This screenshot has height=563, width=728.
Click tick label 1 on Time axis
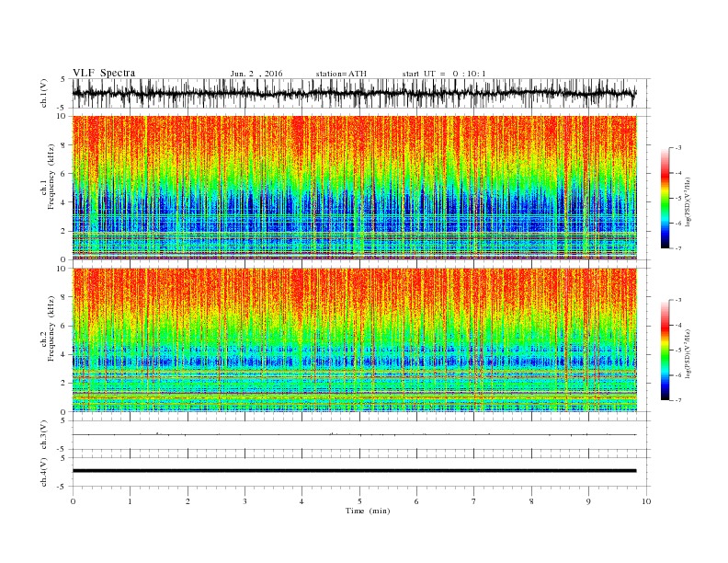click(130, 501)
